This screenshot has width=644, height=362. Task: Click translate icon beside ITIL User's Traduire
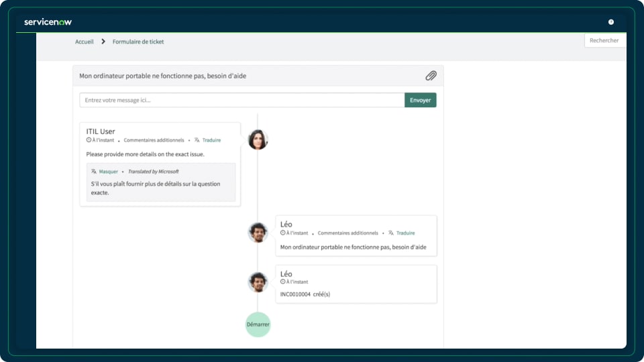click(197, 140)
